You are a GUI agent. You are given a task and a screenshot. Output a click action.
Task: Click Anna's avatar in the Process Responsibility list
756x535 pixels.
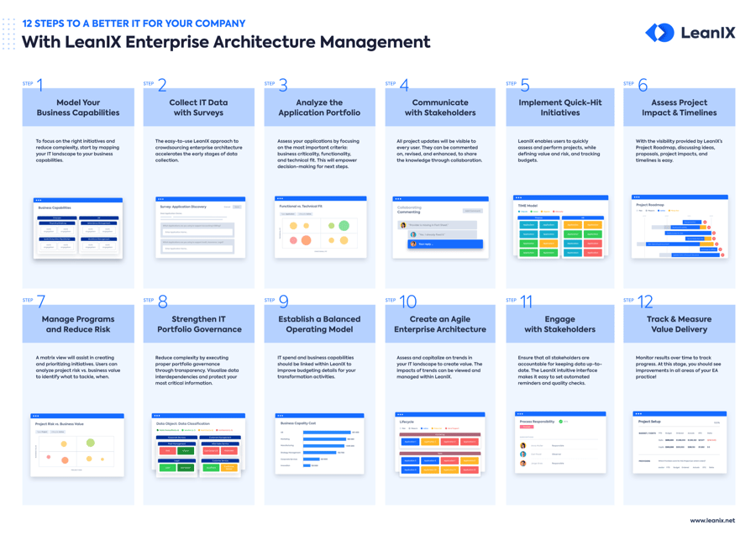click(x=523, y=445)
